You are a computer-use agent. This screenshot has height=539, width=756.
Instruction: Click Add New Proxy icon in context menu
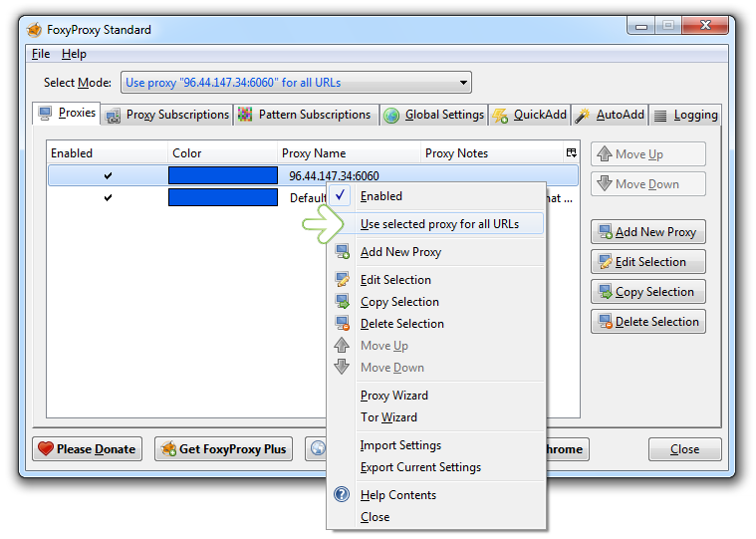[x=343, y=252]
